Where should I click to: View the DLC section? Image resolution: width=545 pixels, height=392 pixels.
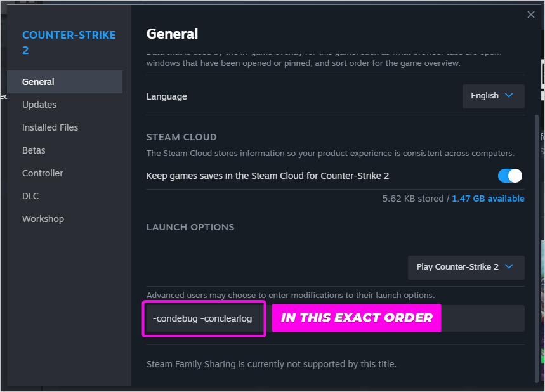point(30,196)
